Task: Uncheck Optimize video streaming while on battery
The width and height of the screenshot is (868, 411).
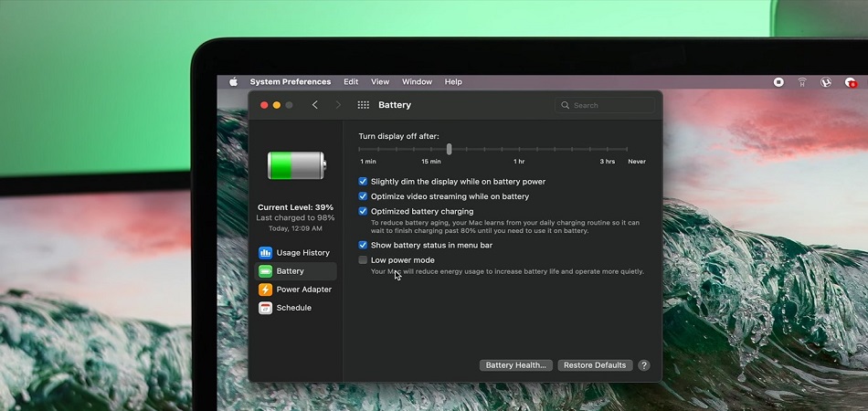Action: pyautogui.click(x=363, y=196)
